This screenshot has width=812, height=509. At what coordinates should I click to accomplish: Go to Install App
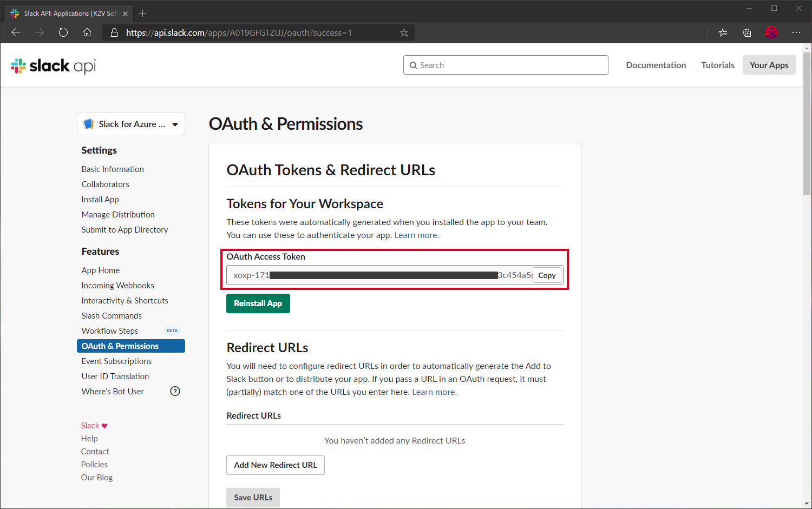100,200
